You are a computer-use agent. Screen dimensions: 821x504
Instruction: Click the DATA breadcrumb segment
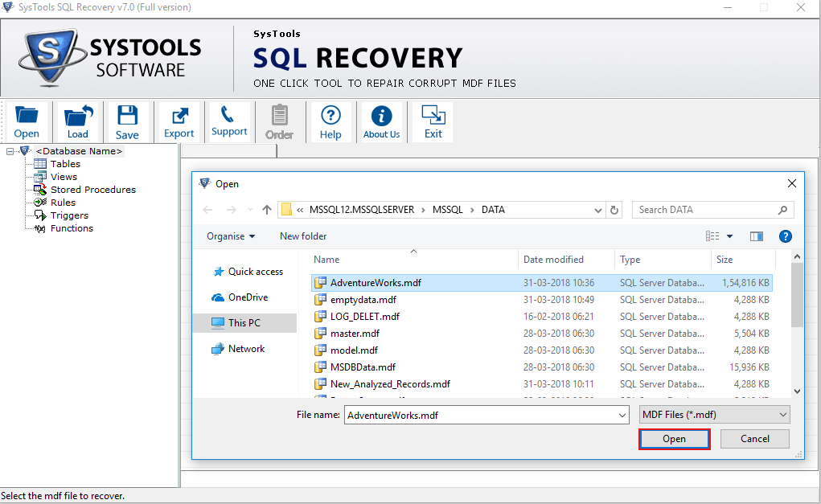click(493, 210)
